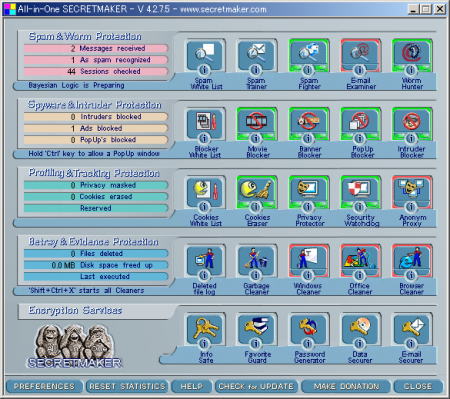Select the 'Privacy masked' statistic row

click(x=96, y=185)
